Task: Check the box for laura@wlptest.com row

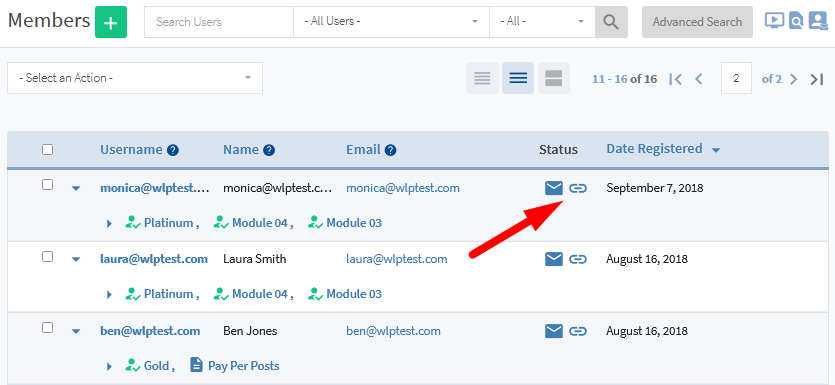Action: (x=47, y=257)
